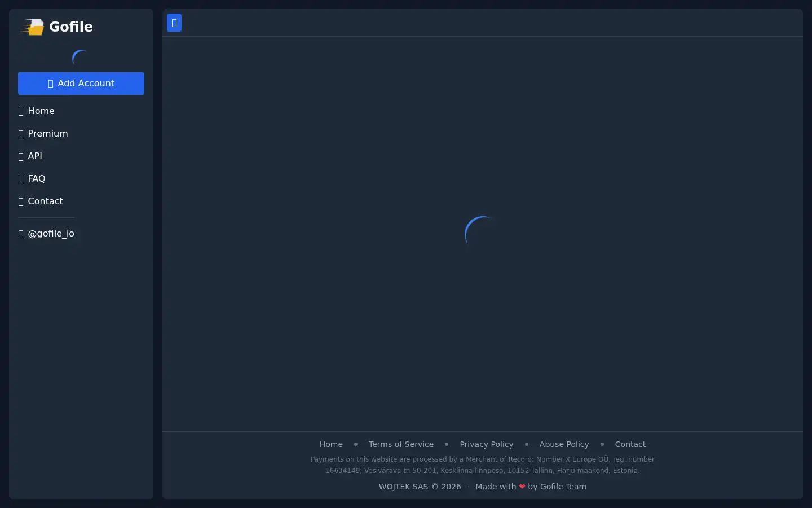Click 'by Gofile Team' footer text
812x508 pixels.
(x=557, y=487)
